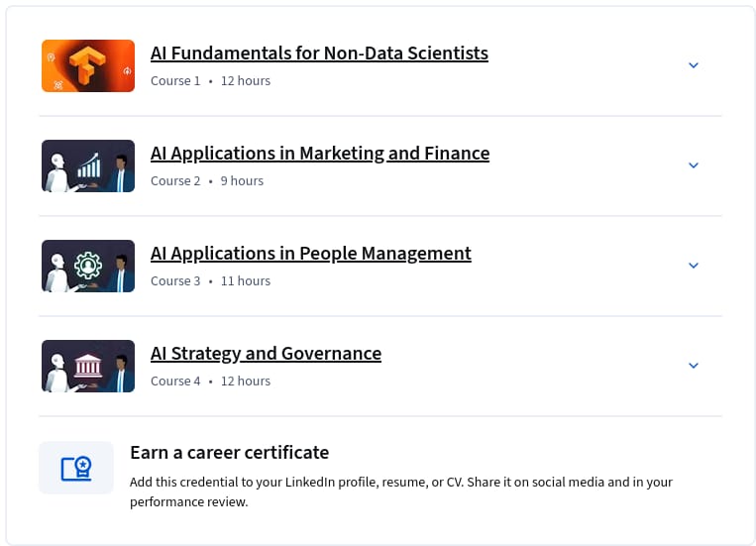
Task: Open AI Applications in People Management link
Action: (310, 254)
